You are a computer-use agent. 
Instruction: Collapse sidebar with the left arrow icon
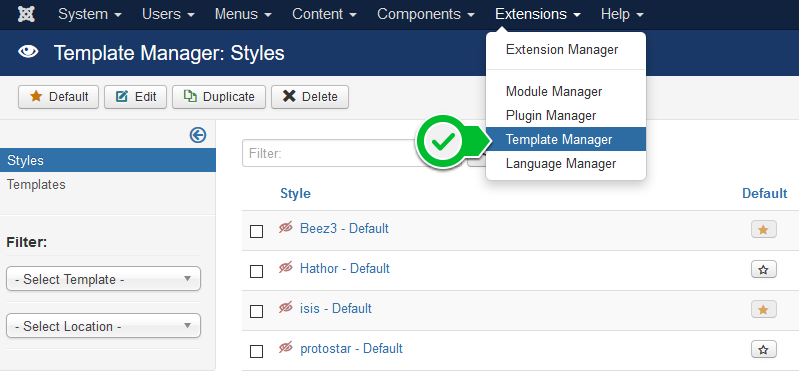(x=198, y=135)
